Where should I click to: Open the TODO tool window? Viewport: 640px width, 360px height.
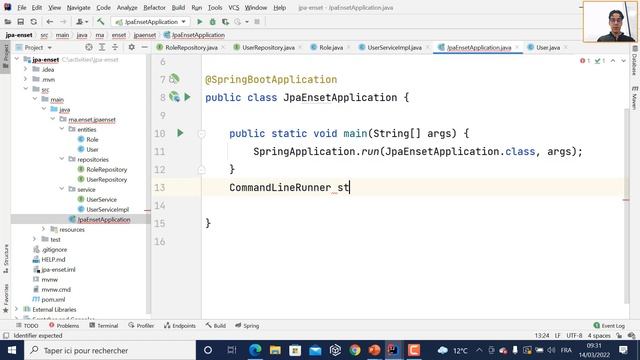pos(27,325)
